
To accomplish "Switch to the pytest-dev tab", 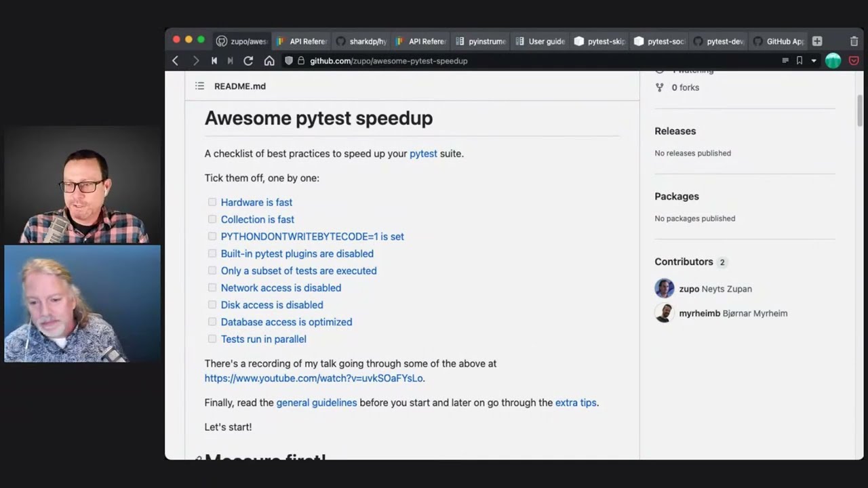I will [x=719, y=41].
